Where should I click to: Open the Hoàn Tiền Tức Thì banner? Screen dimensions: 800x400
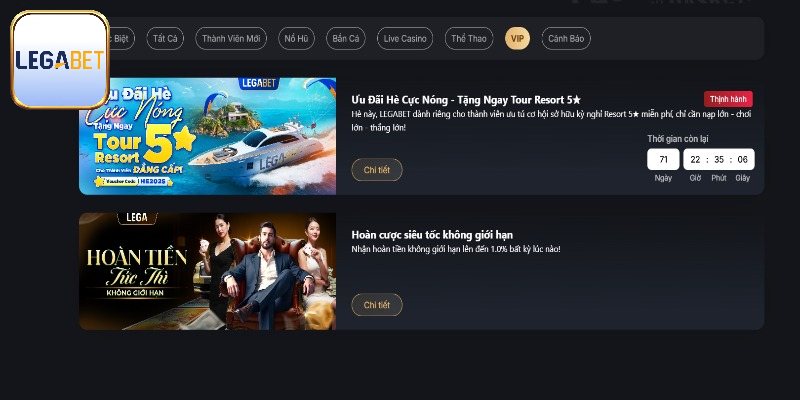[208, 271]
